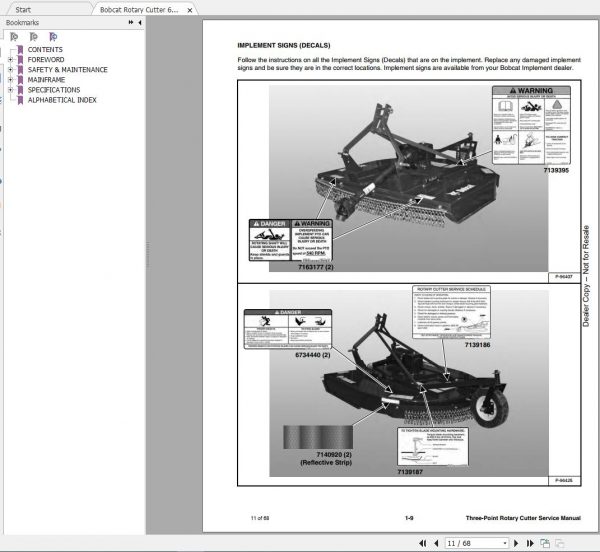Image resolution: width=600 pixels, height=552 pixels.
Task: Click the DANGER / WARNING PTO decal image
Action: pos(291,240)
